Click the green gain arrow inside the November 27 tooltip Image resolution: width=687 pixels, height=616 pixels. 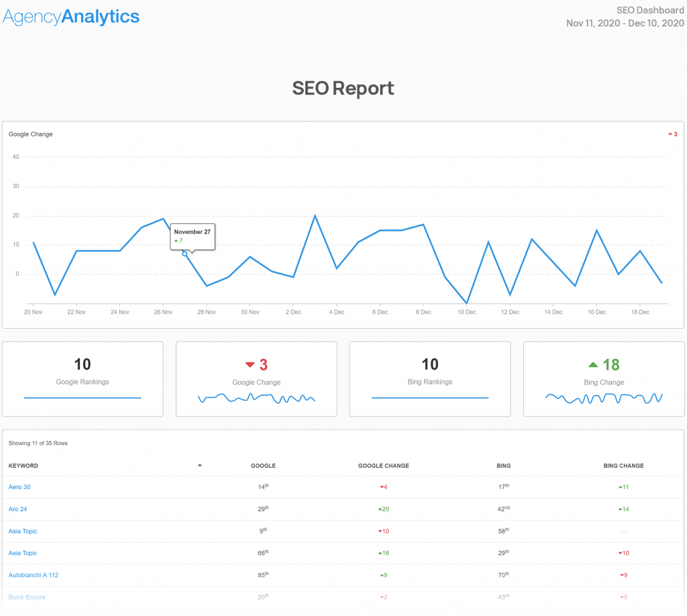pyautogui.click(x=176, y=240)
